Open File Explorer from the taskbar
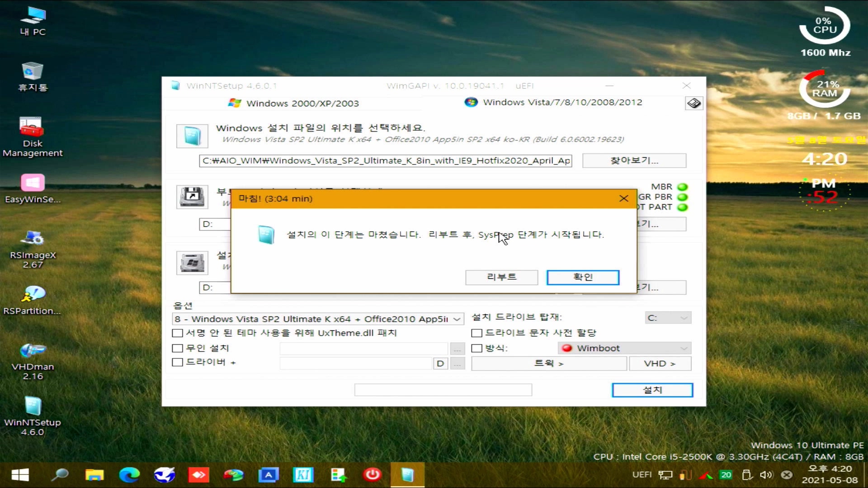The height and width of the screenshot is (488, 868). tap(94, 475)
